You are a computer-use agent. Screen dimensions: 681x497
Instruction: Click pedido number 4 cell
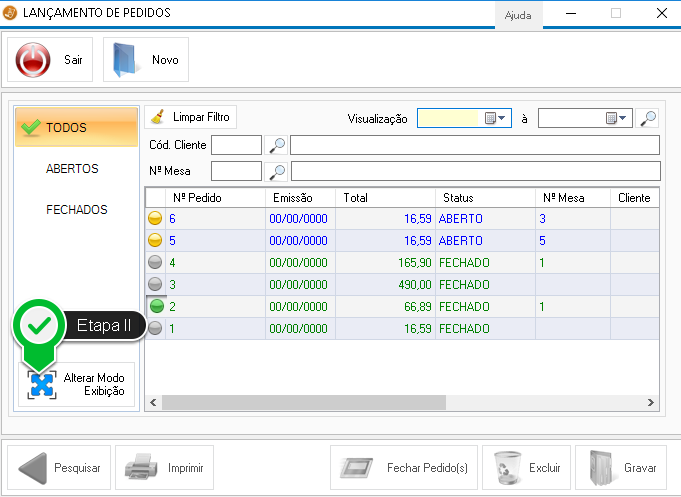[215, 262]
